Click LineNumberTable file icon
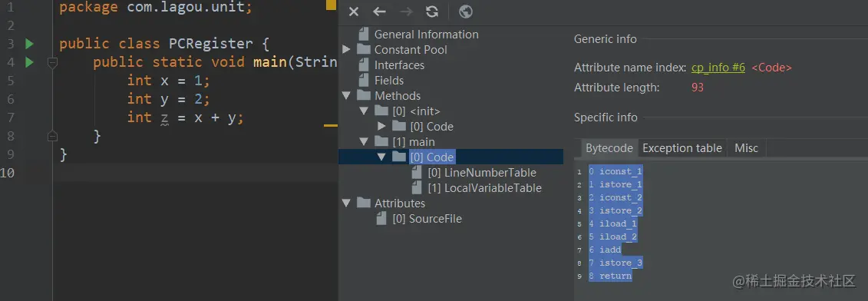Screen dimensions: 868x301 tap(417, 173)
